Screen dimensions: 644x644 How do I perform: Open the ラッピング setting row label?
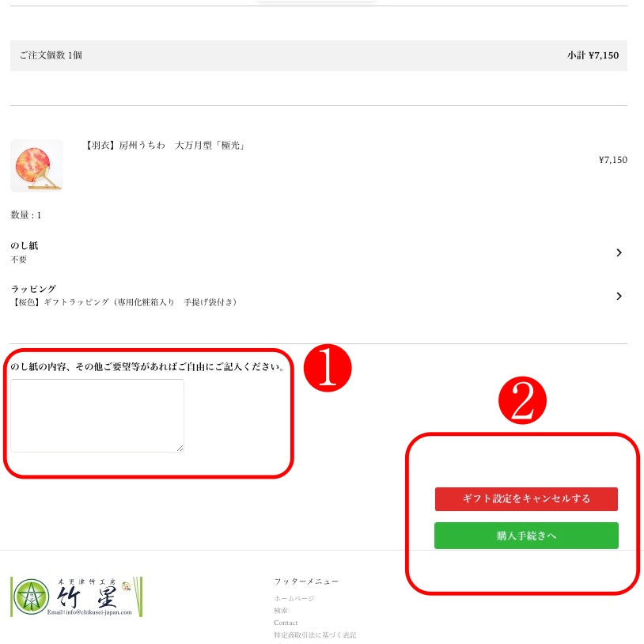33,289
